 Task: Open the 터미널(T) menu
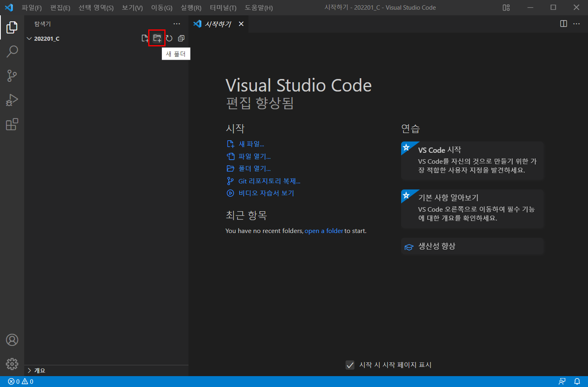223,8
